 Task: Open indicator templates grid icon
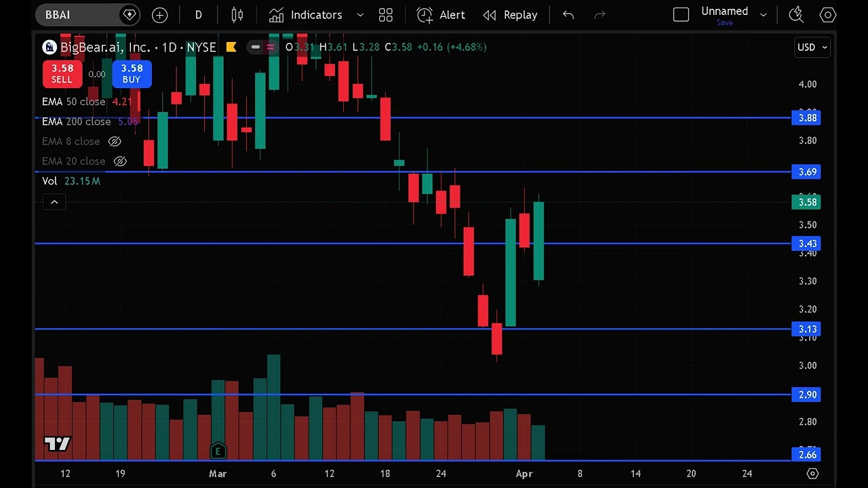(x=386, y=15)
